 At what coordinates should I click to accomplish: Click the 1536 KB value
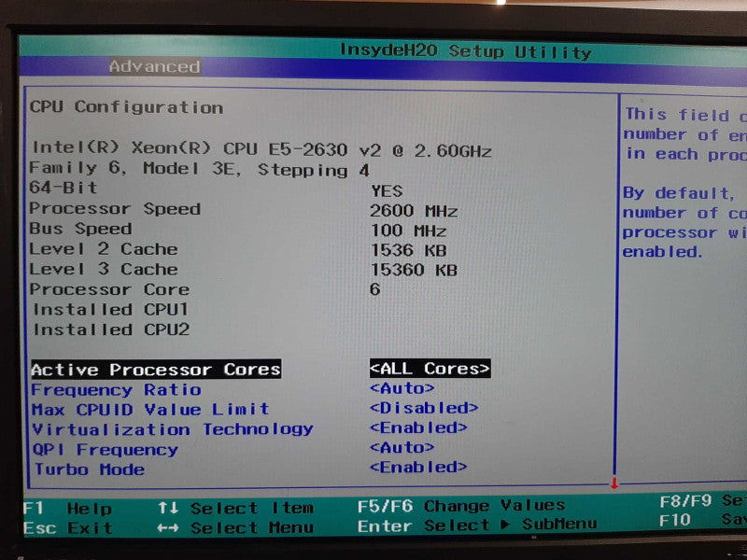coord(409,250)
